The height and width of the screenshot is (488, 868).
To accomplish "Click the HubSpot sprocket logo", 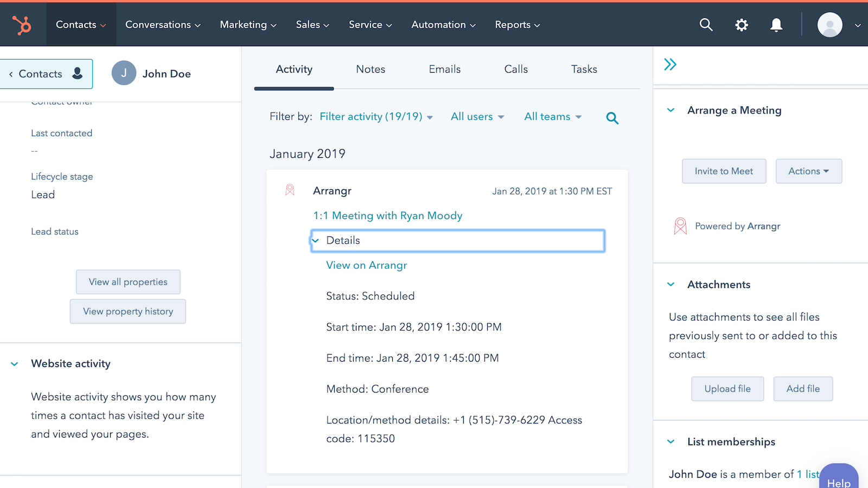I will tap(23, 24).
